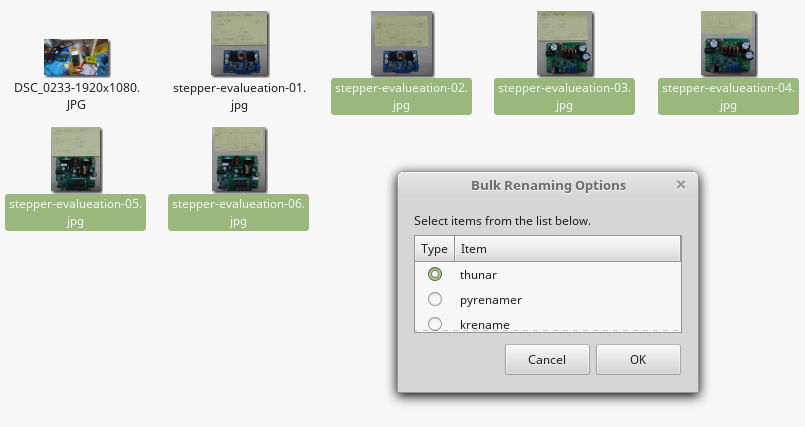Viewport: 805px width, 427px height.
Task: Click the stepper-evalueation-03.jpg file icon
Action: click(565, 44)
